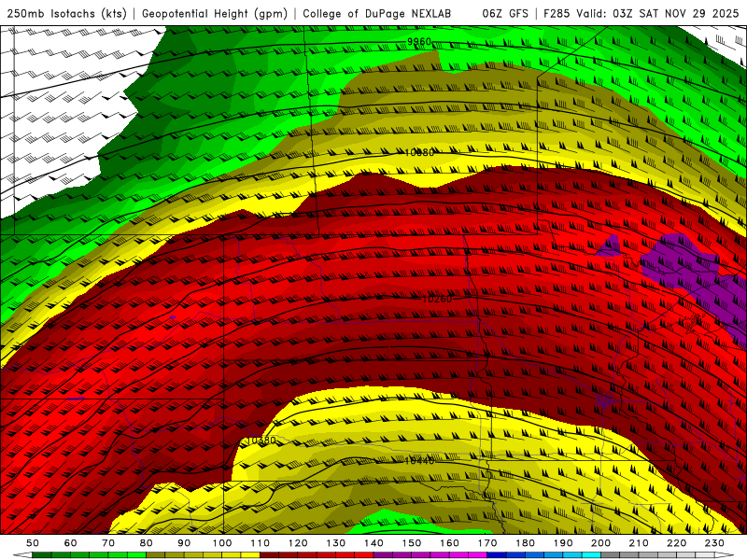Screen dimensions: 747x560
Task: Click the 180 value on the color scale
Action: 526,543
